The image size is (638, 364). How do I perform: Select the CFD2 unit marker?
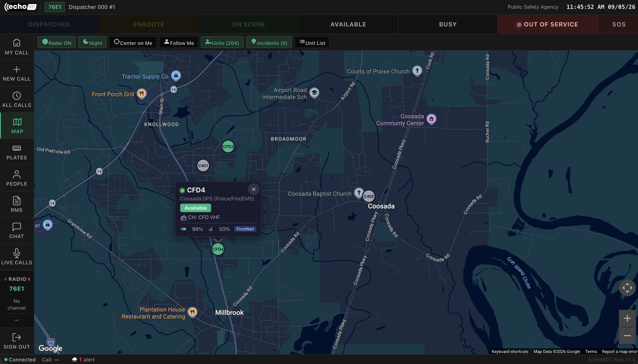click(228, 146)
